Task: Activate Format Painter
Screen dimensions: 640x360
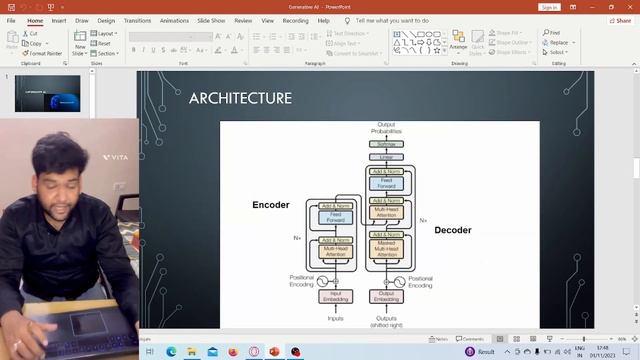Action: click(x=42, y=53)
